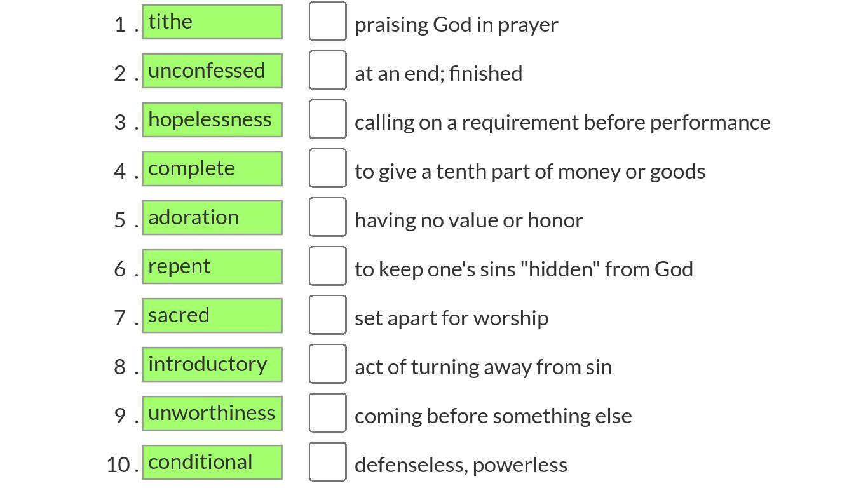868x488 pixels.
Task: Select the box beside 'having no value or honor'
Action: [328, 217]
